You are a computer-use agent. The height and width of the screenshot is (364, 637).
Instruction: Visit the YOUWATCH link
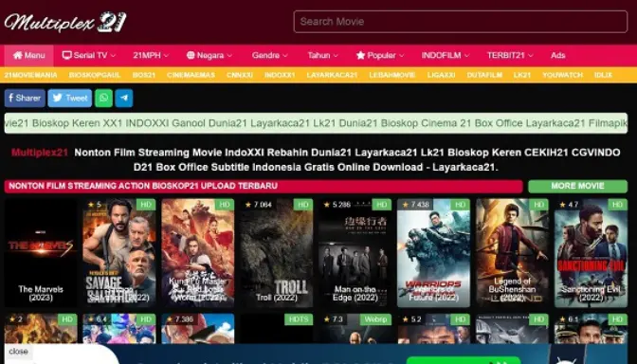[x=563, y=75]
